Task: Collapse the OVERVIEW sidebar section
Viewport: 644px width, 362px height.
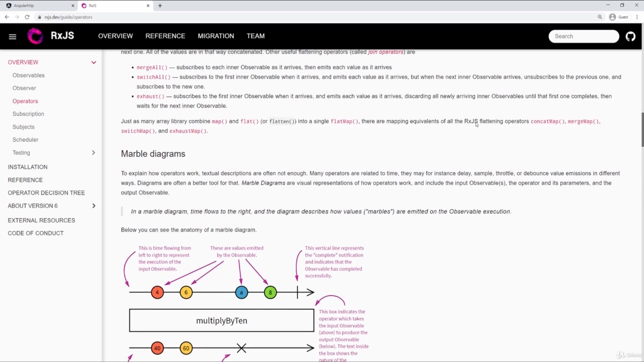Action: click(94, 62)
